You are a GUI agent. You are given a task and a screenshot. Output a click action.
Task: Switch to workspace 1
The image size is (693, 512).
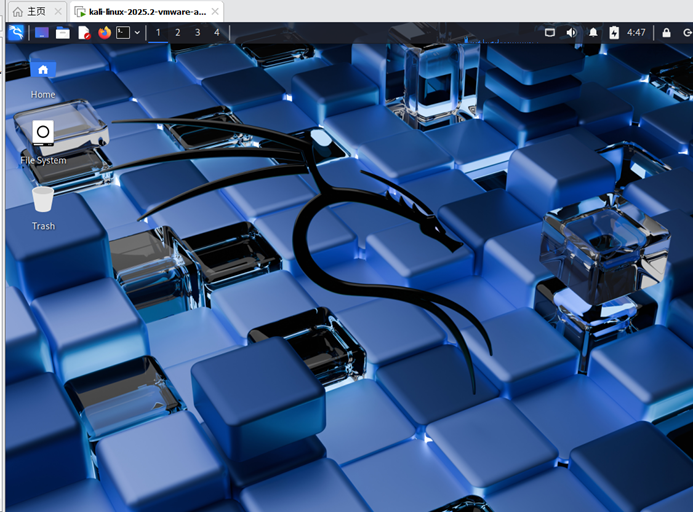[x=158, y=33]
